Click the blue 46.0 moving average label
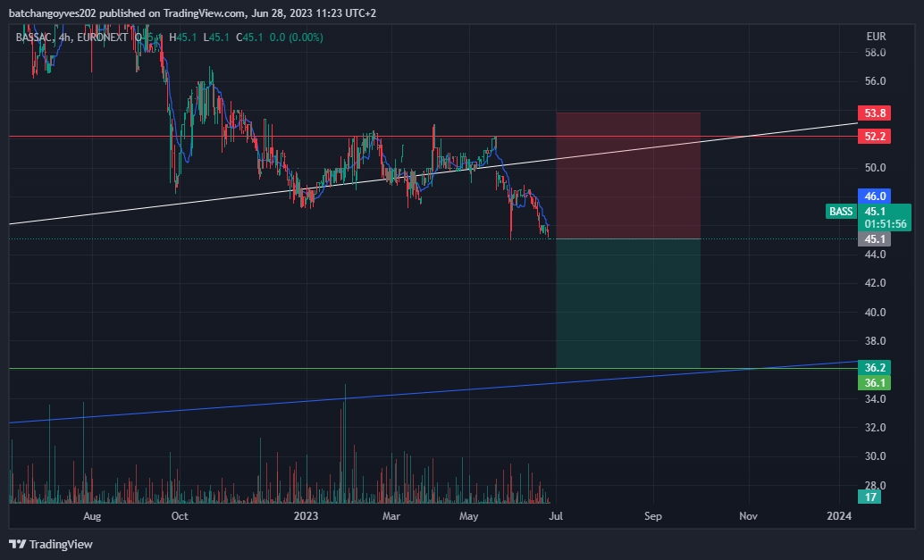 click(x=875, y=196)
